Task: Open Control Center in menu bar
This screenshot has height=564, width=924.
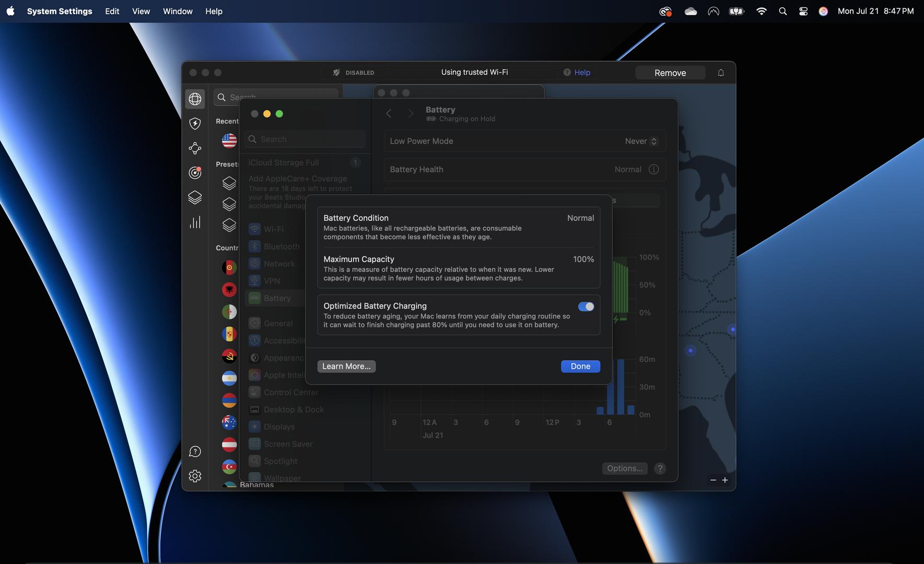Action: coord(803,11)
